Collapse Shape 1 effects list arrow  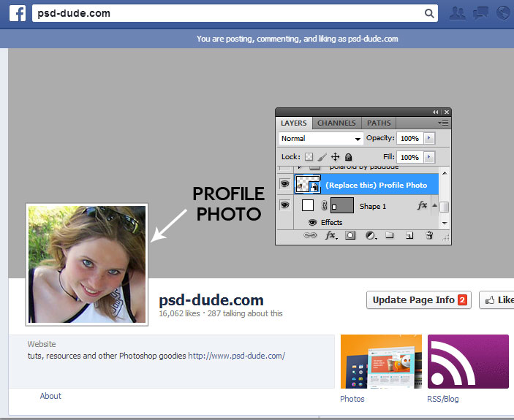click(434, 205)
